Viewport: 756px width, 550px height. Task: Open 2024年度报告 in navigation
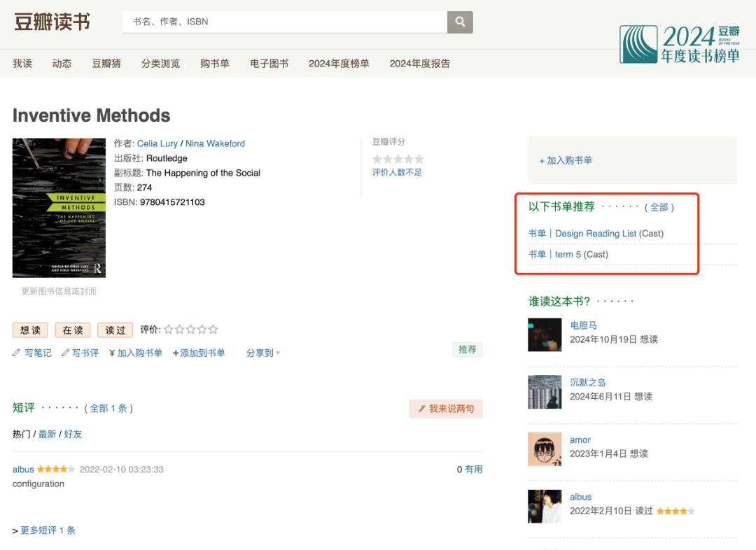coord(420,64)
